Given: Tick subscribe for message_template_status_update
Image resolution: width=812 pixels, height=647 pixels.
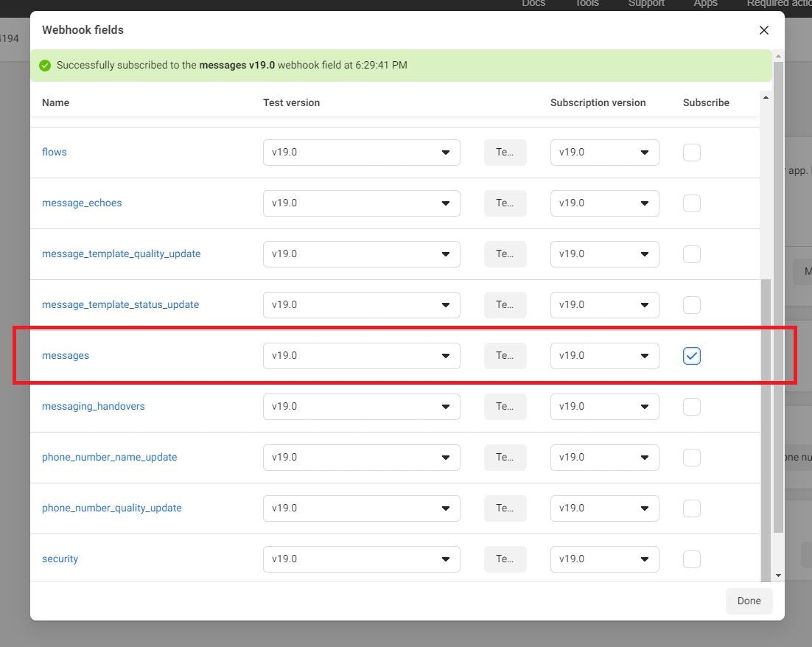Looking at the screenshot, I should click(691, 304).
